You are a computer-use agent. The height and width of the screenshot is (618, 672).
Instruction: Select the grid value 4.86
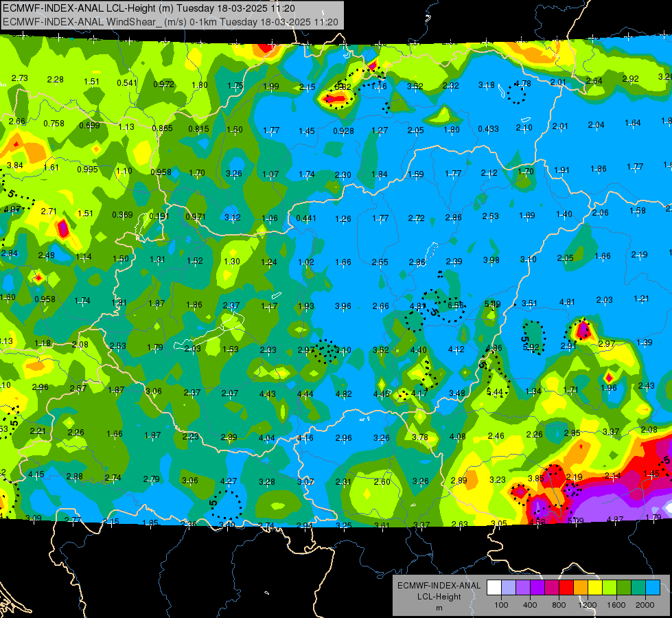pos(494,348)
